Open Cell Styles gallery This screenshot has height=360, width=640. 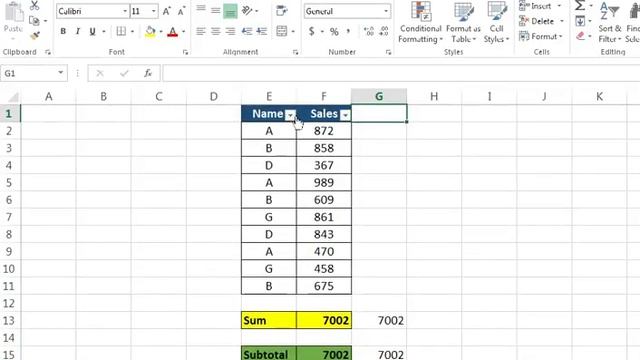(496, 22)
